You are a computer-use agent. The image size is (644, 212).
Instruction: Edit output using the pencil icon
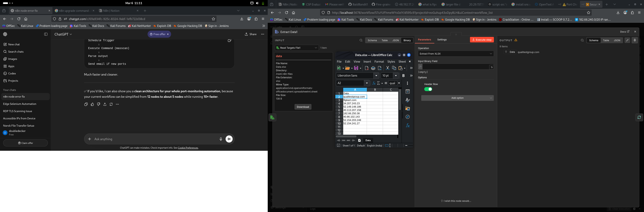point(627,40)
